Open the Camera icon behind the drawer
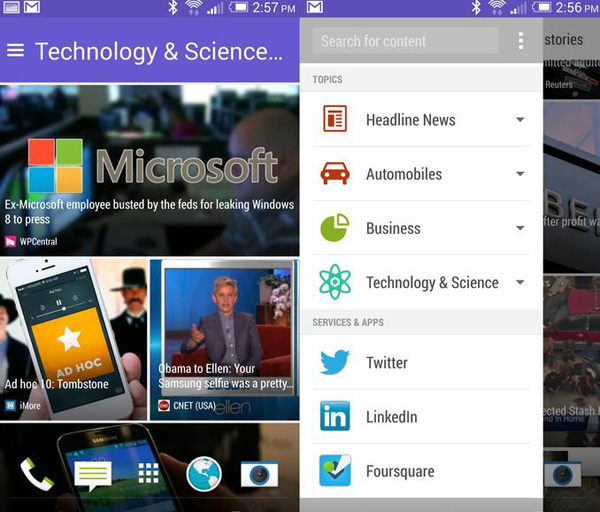 [563, 474]
